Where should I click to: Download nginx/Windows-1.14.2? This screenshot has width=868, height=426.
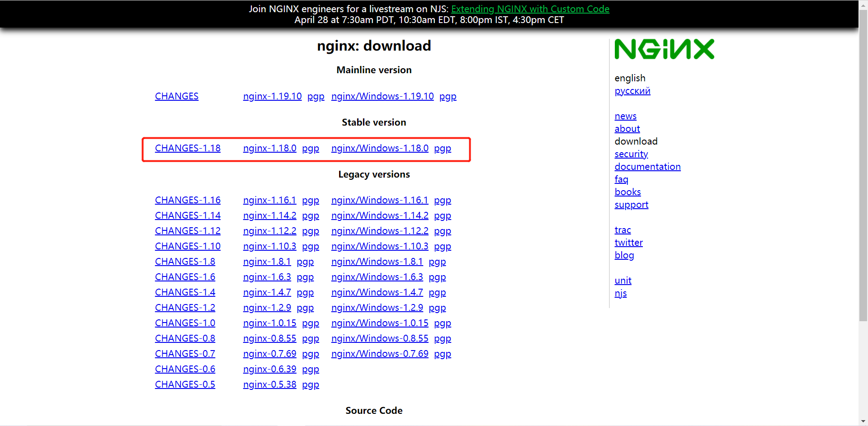tap(380, 215)
